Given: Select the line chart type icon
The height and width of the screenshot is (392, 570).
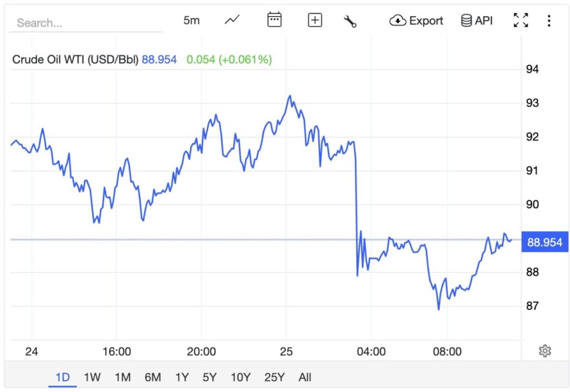Looking at the screenshot, I should pyautogui.click(x=232, y=20).
